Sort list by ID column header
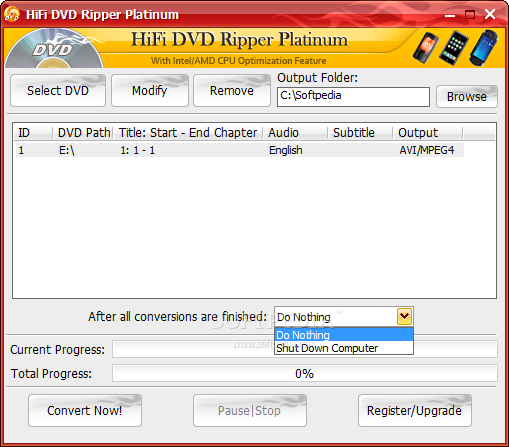 click(x=33, y=133)
